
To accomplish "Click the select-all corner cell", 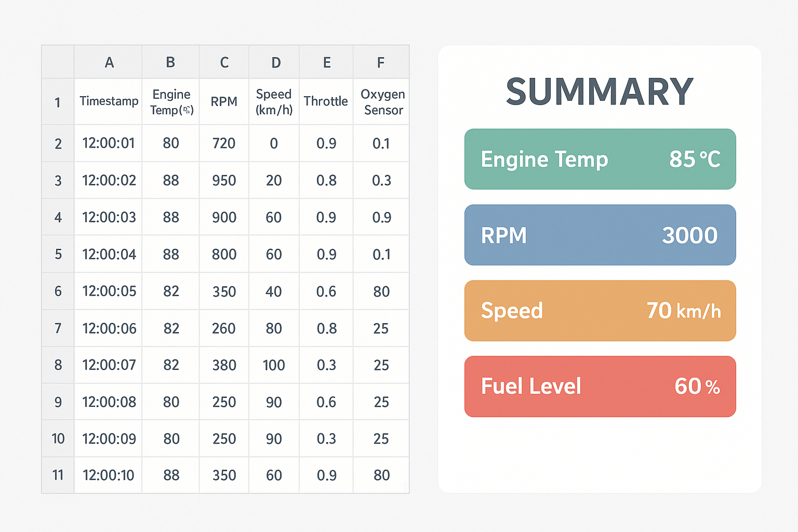I will 58,62.
